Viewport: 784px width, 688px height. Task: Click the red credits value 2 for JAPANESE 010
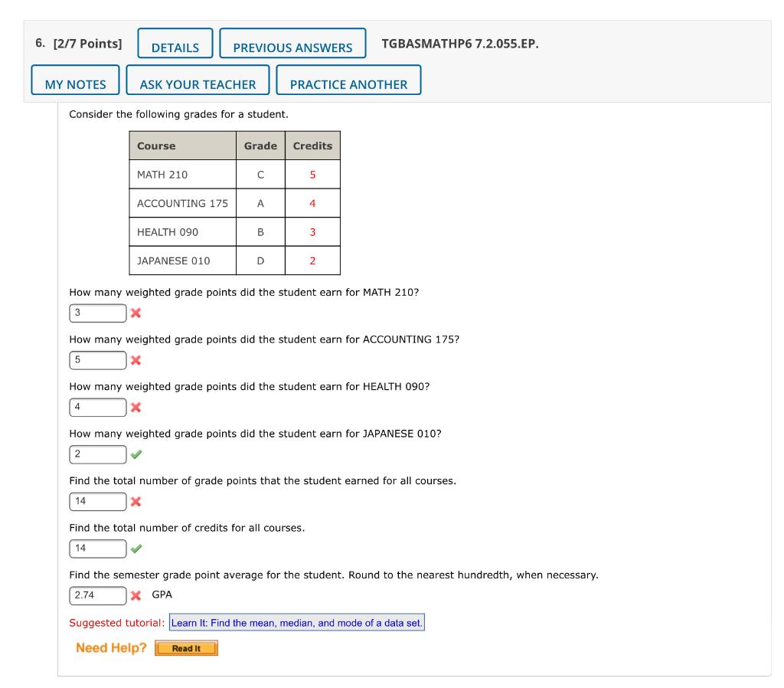[312, 260]
